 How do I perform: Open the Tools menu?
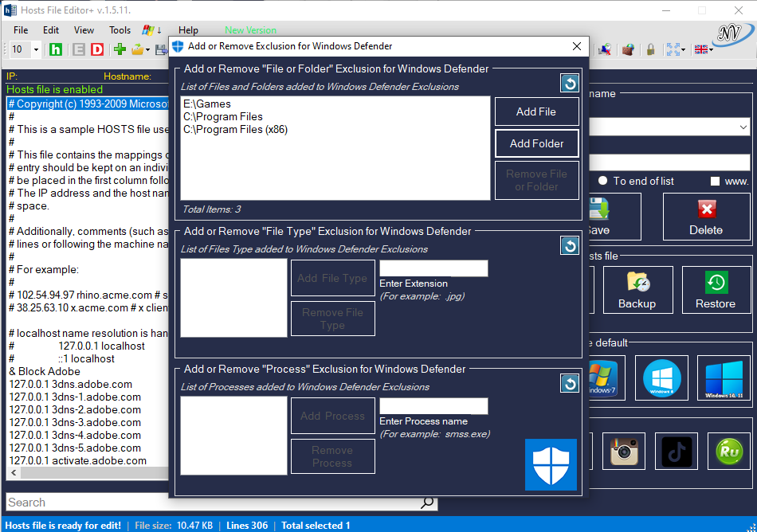click(x=120, y=30)
